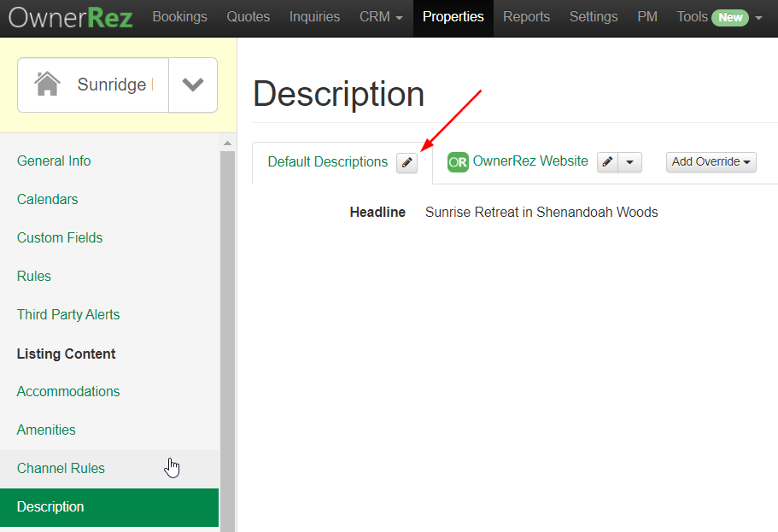Edit the OwnerRez Website description via pencil icon
The image size is (778, 532).
[607, 161]
